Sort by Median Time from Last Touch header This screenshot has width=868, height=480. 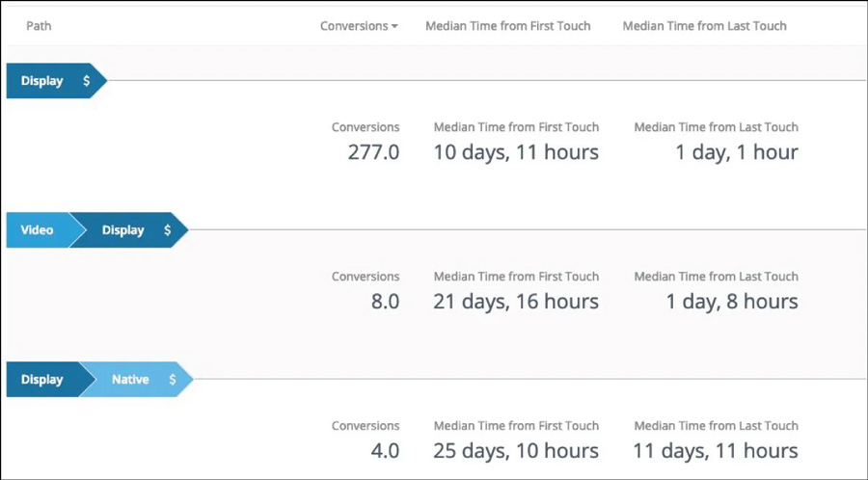coord(704,26)
